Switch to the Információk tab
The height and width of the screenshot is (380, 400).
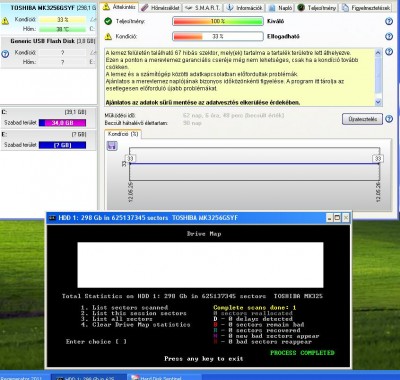[x=245, y=7]
